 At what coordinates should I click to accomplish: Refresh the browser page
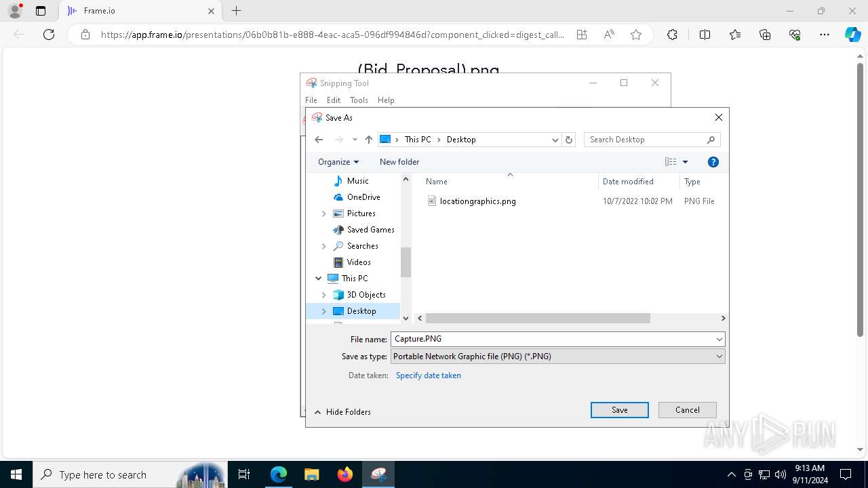click(x=49, y=35)
